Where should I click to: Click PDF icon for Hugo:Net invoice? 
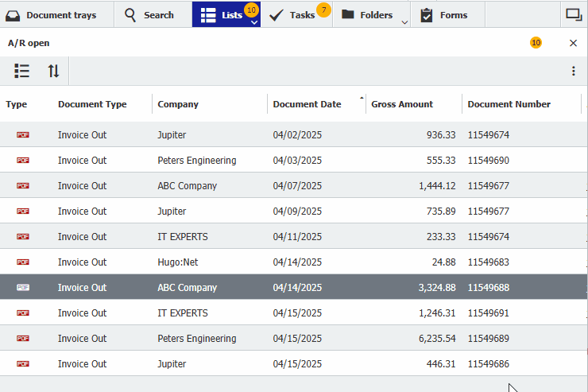[x=23, y=262]
